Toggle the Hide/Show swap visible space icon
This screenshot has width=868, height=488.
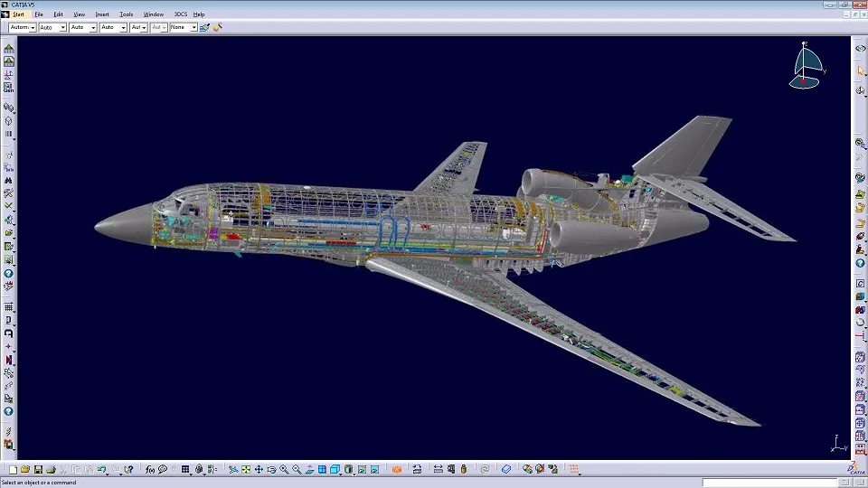(375, 470)
